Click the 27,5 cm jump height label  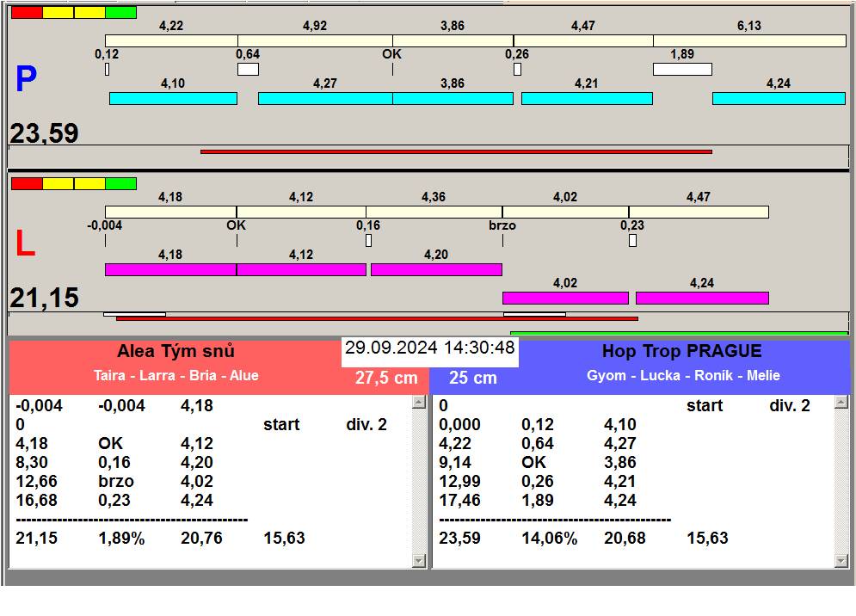(386, 378)
